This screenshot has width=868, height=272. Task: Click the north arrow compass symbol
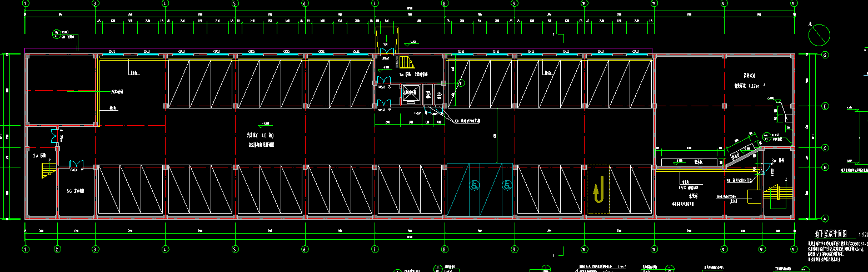click(819, 35)
